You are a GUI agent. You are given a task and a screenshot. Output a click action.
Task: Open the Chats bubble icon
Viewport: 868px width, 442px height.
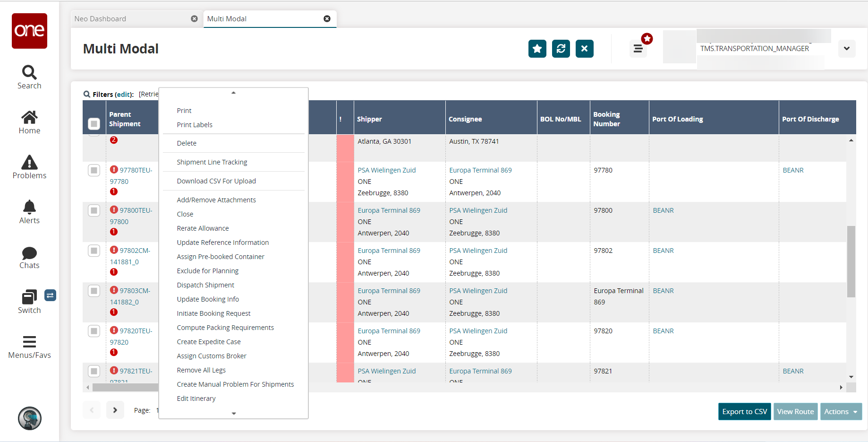point(29,253)
